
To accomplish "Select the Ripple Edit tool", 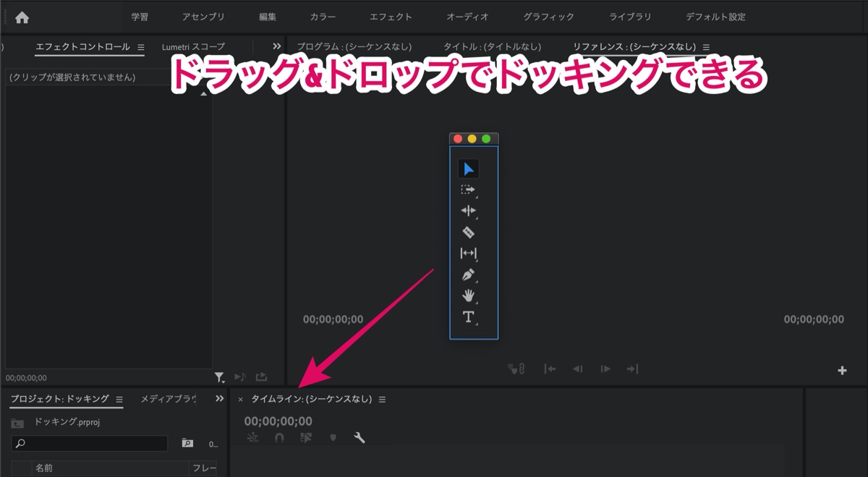I will pos(468,211).
